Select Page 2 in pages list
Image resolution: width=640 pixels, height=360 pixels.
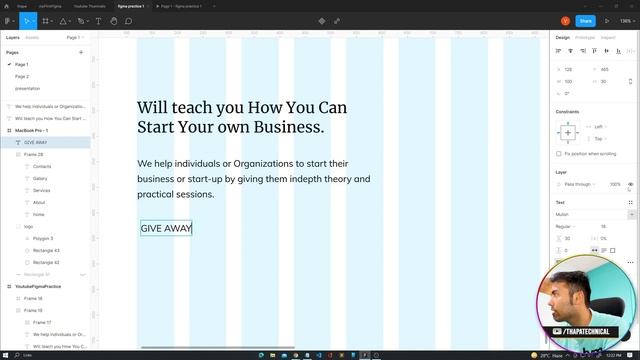tap(22, 76)
